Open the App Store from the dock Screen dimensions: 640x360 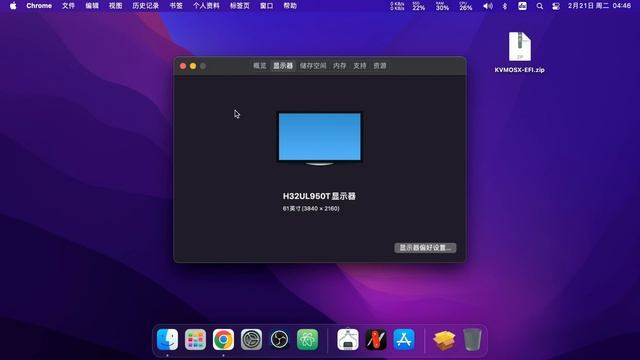(404, 339)
